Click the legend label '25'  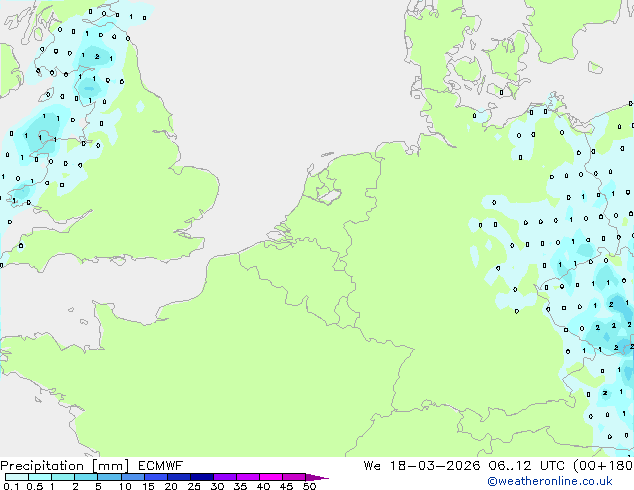(x=194, y=486)
